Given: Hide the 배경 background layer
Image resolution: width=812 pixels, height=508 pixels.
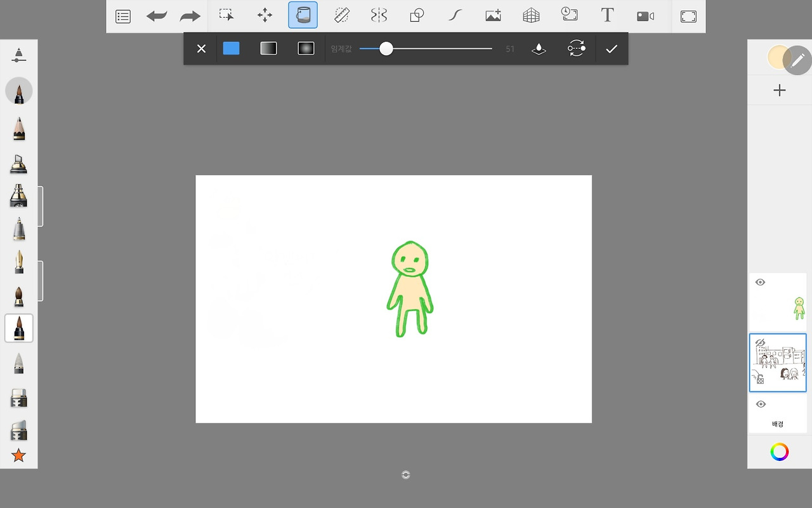Looking at the screenshot, I should pos(760,404).
